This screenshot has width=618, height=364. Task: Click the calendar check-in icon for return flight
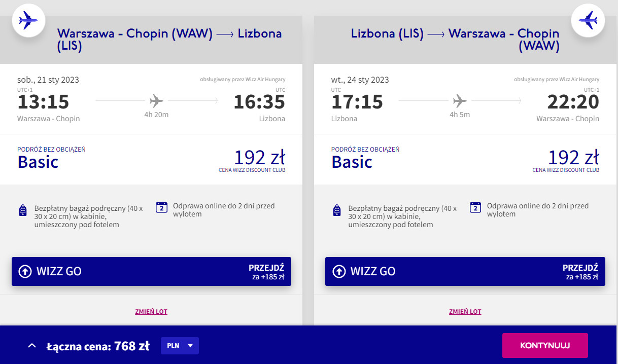tap(475, 207)
